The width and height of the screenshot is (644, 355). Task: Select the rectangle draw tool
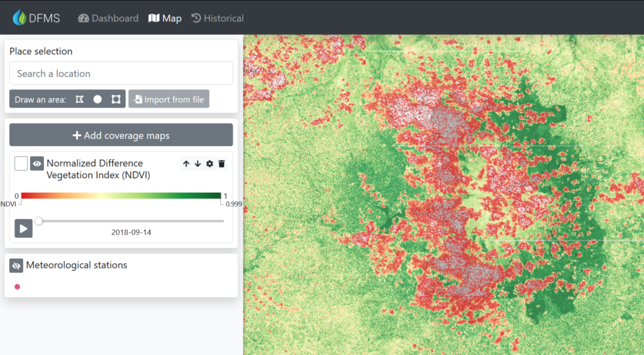116,99
